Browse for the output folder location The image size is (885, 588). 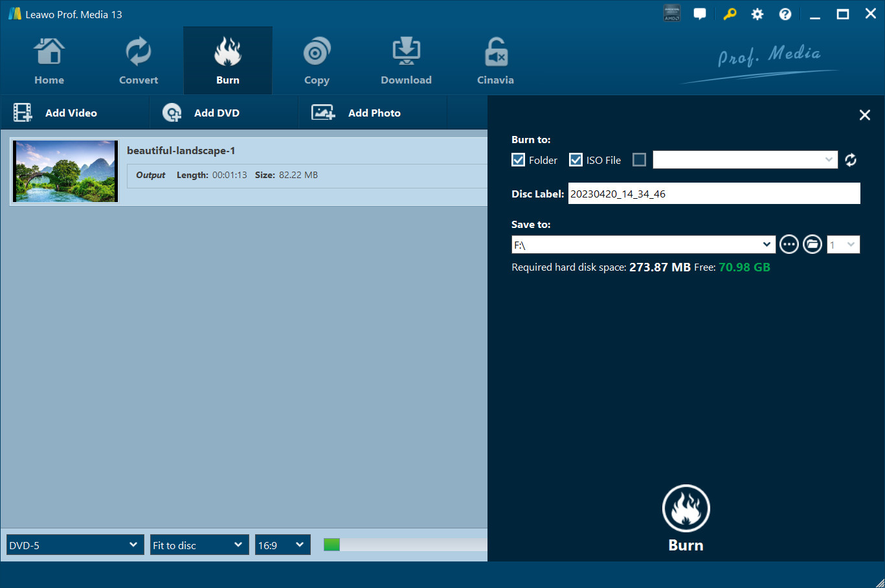point(789,244)
